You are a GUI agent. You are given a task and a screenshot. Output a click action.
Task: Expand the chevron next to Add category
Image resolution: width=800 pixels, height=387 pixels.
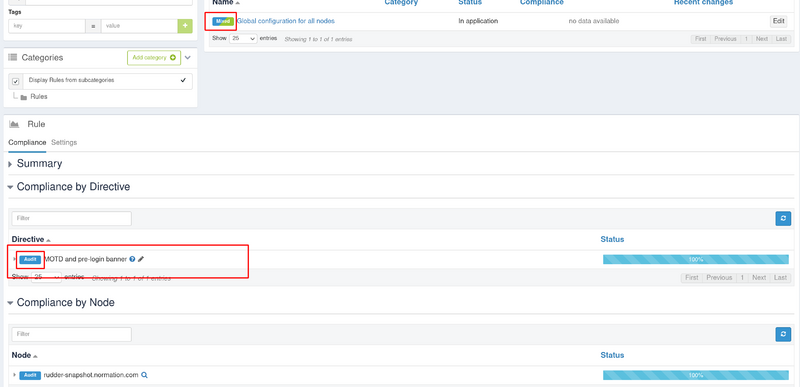[188, 58]
